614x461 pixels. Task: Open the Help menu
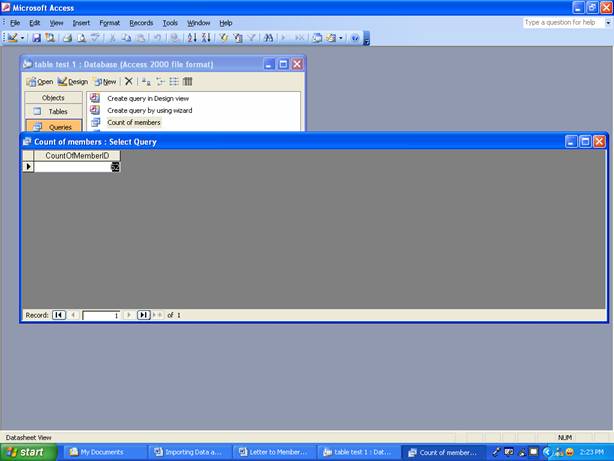point(225,23)
